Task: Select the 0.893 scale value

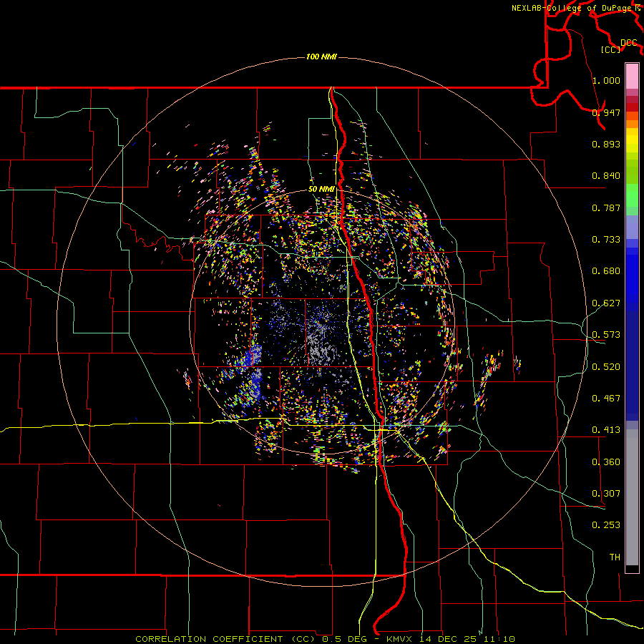Action: pyautogui.click(x=606, y=144)
